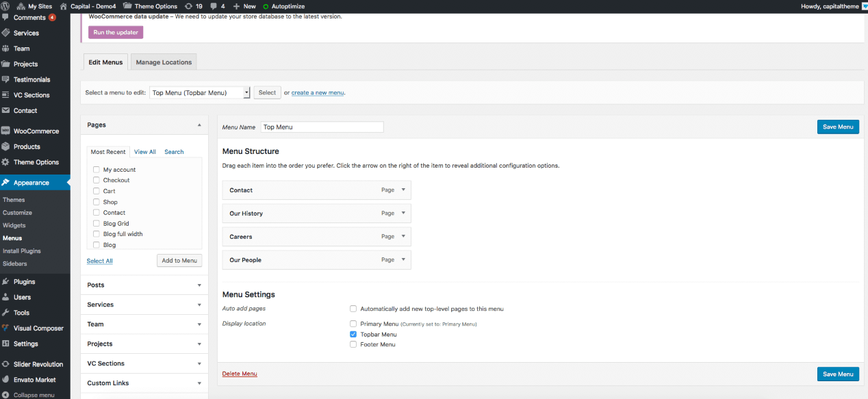This screenshot has height=399, width=868.
Task: Expand the Contact menu item arrow
Action: 403,190
